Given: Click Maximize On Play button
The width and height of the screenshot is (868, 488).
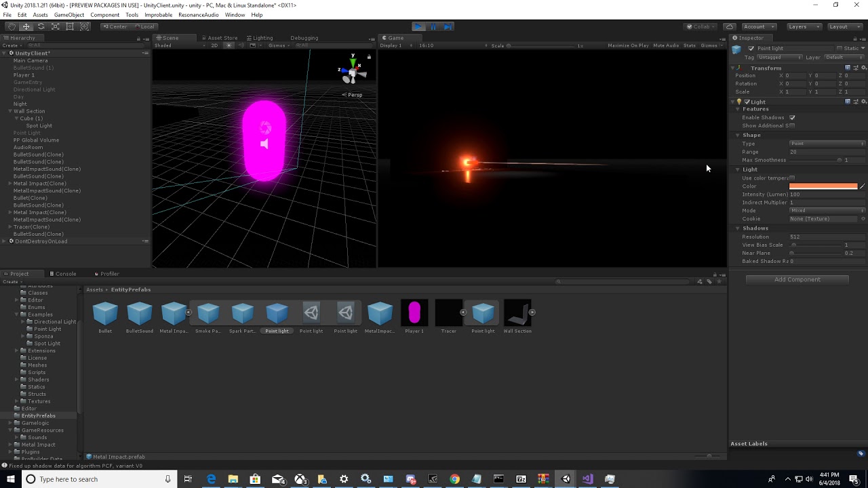Looking at the screenshot, I should click(x=628, y=45).
